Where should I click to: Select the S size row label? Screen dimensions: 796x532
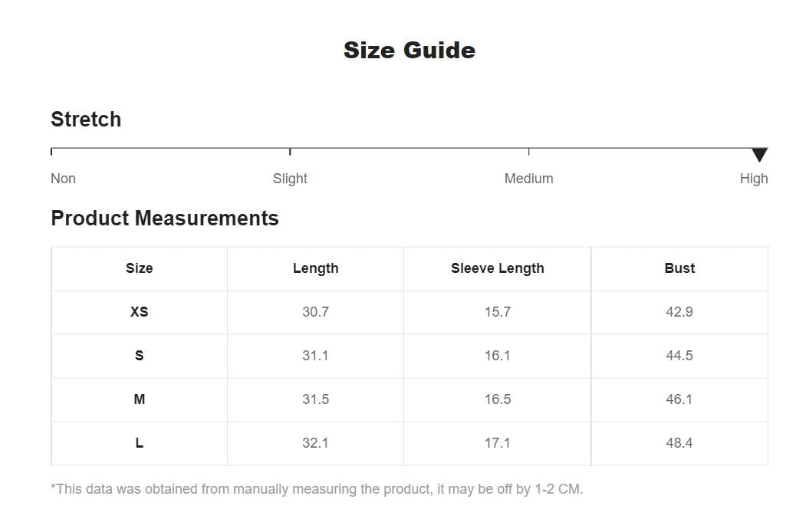point(139,356)
